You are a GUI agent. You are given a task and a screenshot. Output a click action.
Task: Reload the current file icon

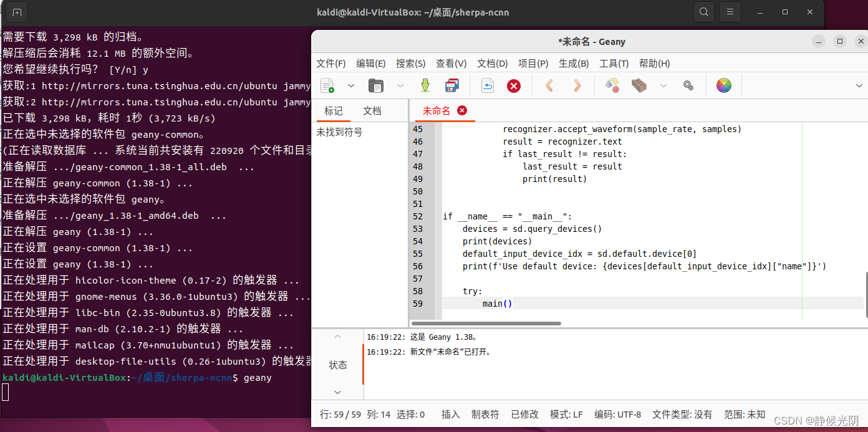pyautogui.click(x=487, y=85)
